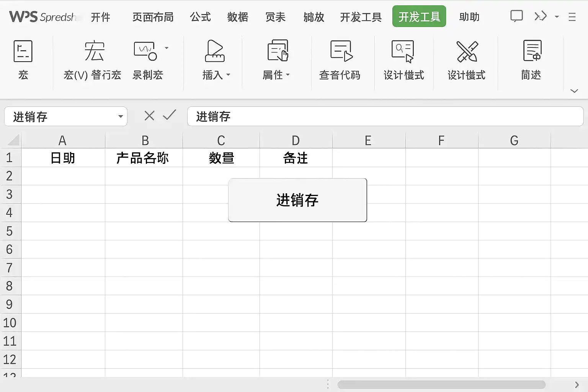Open the 属性 properties icon
This screenshot has height=392, width=588.
[278, 51]
